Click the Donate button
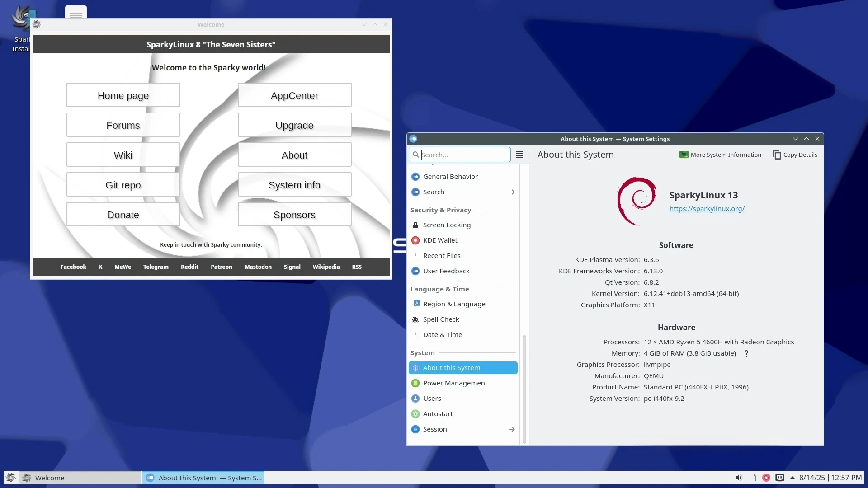The width and height of the screenshot is (868, 488). point(123,215)
